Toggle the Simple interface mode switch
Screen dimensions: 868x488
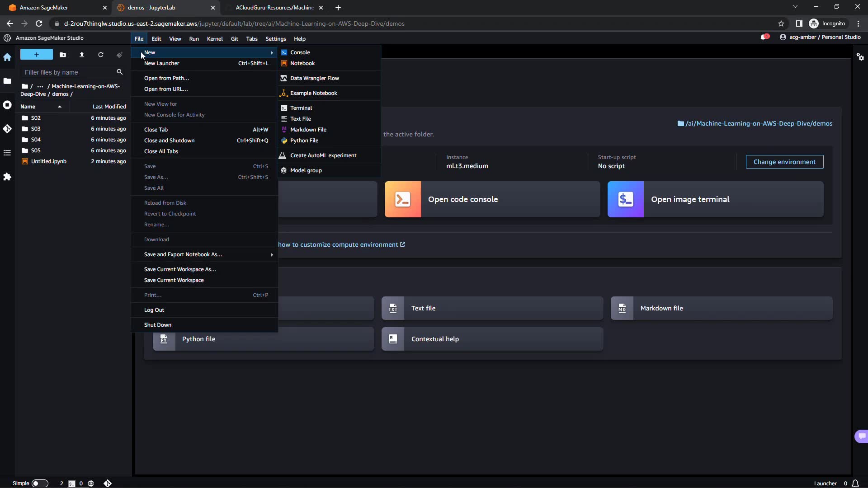39,483
